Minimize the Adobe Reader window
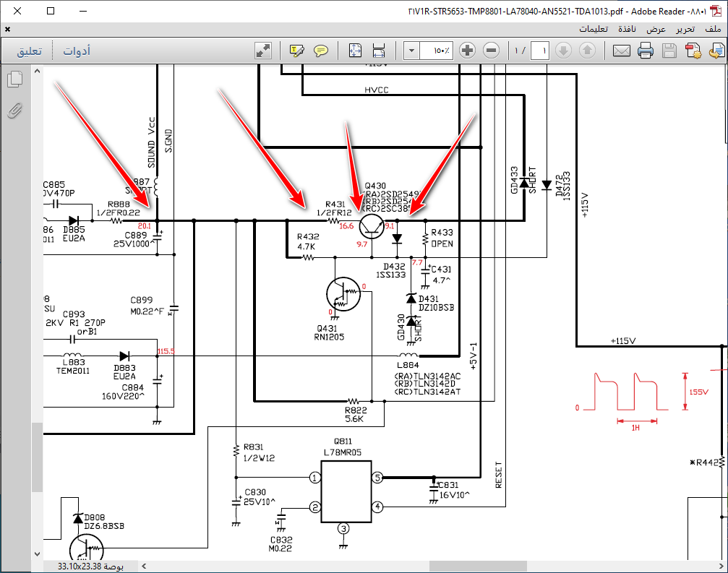This screenshot has width=728, height=573. [83, 11]
